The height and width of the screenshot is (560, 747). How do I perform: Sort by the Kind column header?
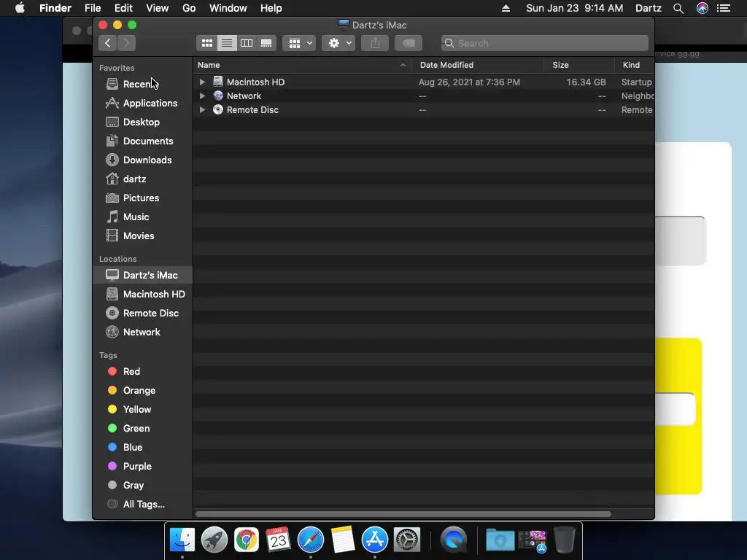pos(634,65)
